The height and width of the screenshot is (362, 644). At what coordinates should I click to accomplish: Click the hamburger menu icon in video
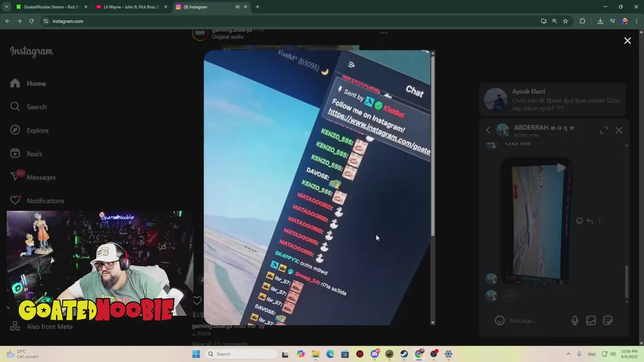(351, 64)
